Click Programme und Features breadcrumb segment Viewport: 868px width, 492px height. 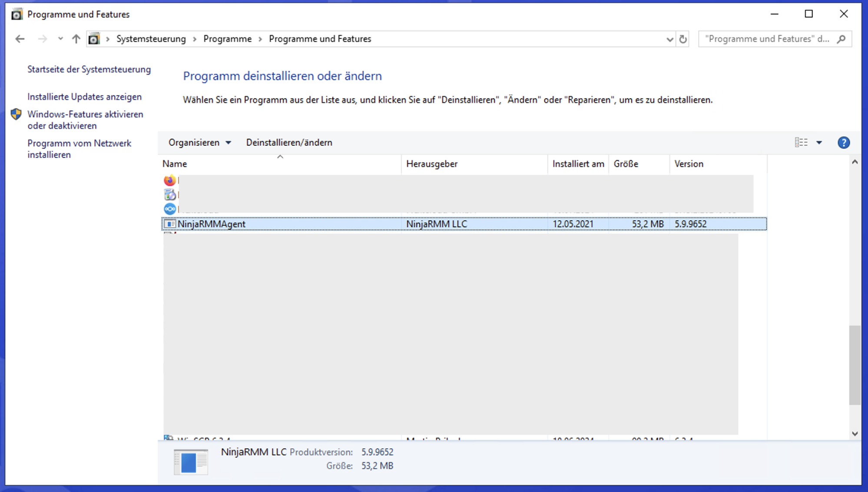pos(320,39)
